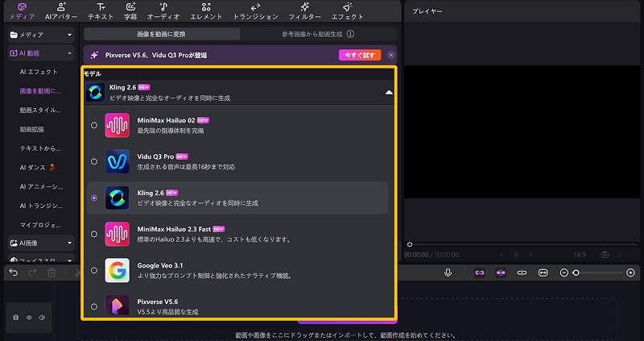Screen dimensions: 644x341
Task: Click the player play button
Action: click(x=517, y=255)
